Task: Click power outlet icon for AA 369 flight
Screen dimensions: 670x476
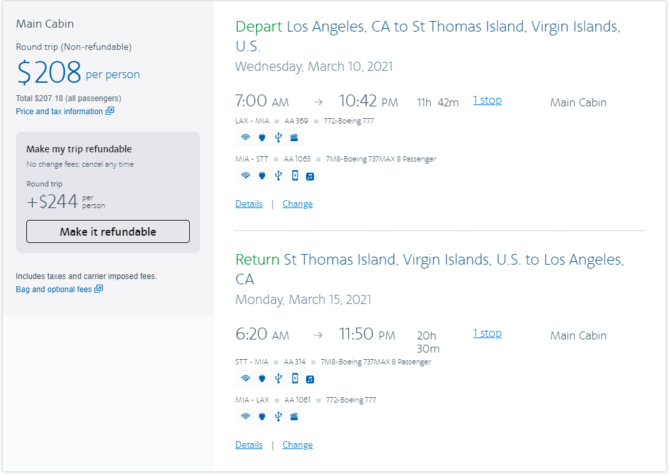Action: [x=262, y=138]
